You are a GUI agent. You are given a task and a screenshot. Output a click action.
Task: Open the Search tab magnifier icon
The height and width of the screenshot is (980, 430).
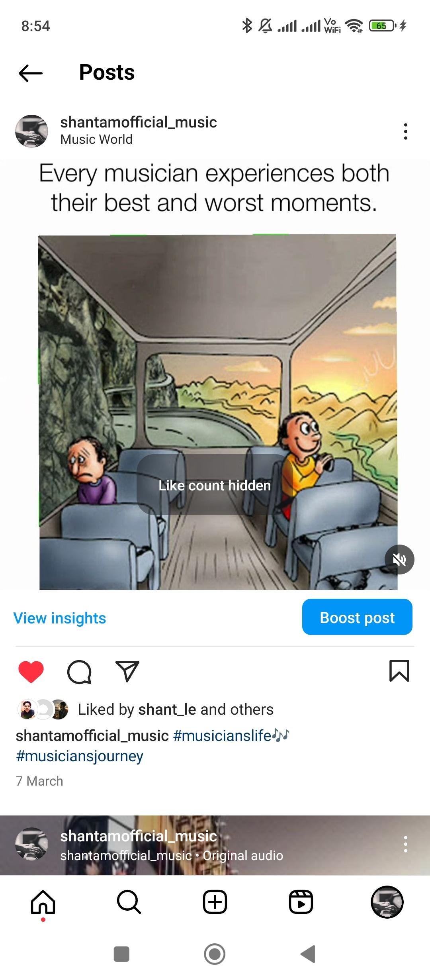pos(129,902)
